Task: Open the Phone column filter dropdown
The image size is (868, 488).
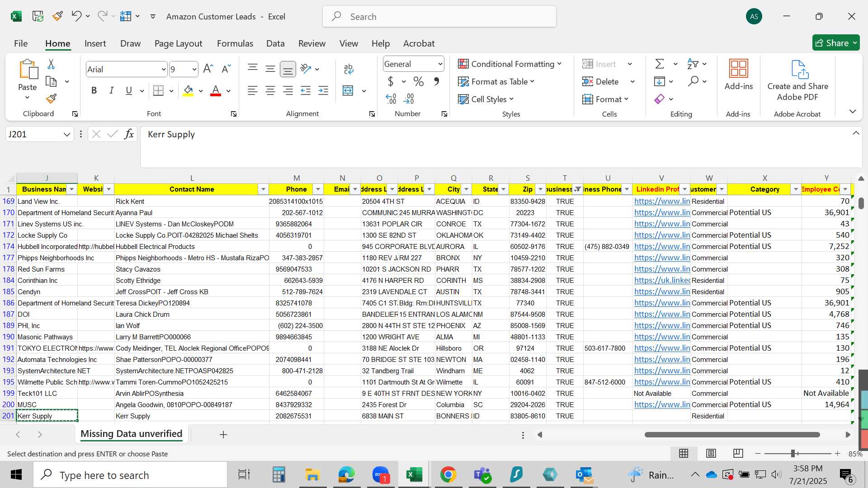Action: 318,189
